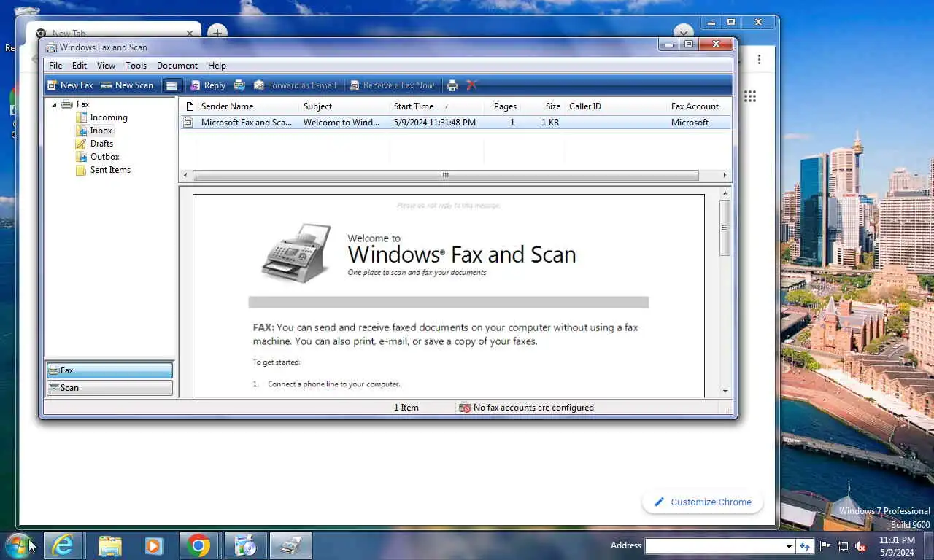The image size is (934, 560).
Task: Select the Microsoft Fax and Scan message row
Action: [455, 122]
